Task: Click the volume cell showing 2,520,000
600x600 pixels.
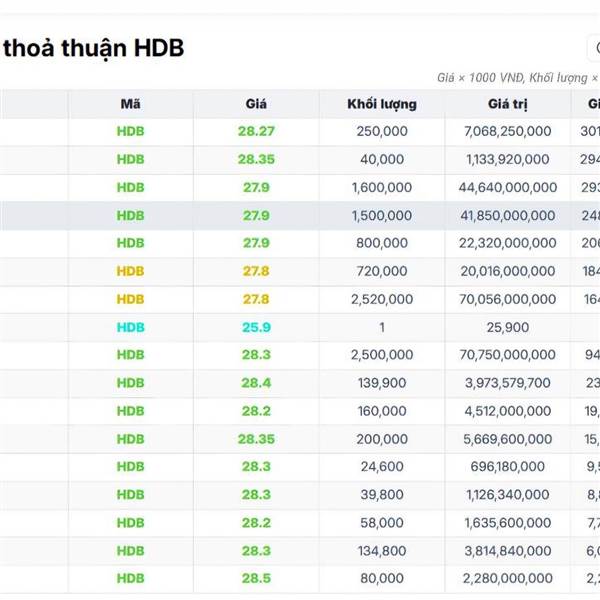Action: coord(382,299)
